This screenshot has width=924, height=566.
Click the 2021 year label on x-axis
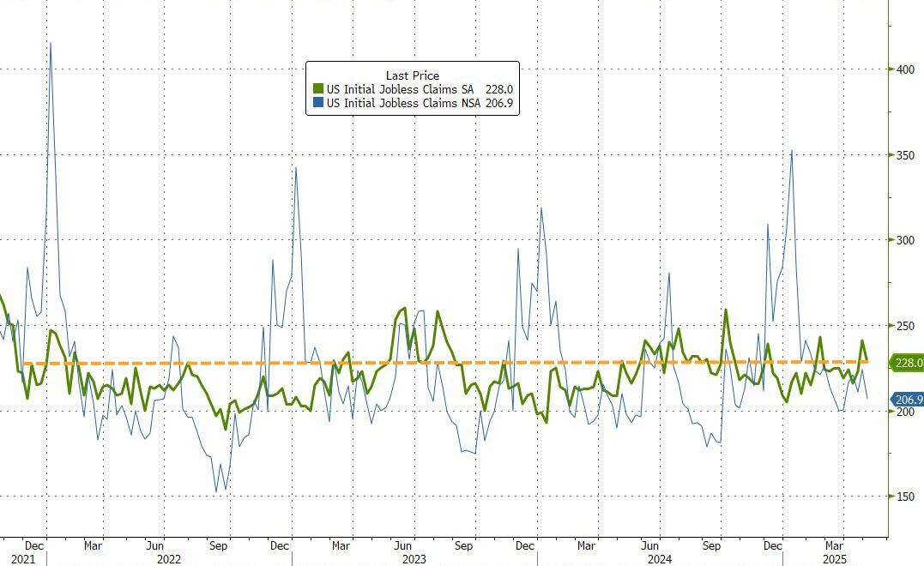click(x=12, y=558)
